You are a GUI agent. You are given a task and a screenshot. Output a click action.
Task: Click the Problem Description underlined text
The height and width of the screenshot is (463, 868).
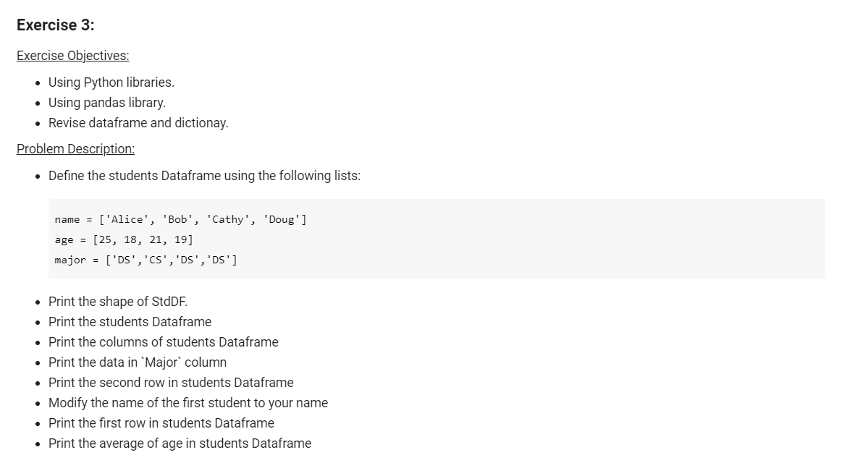75,149
